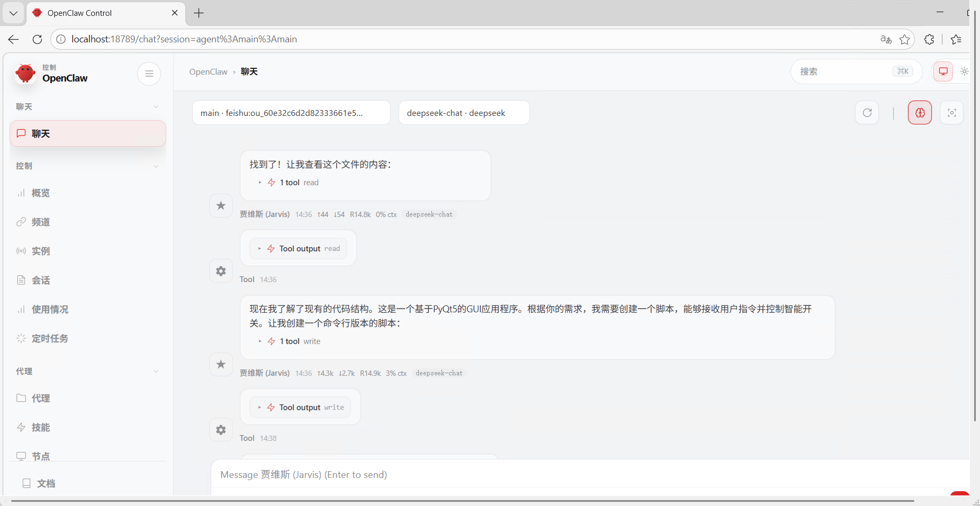The height and width of the screenshot is (506, 980).
Task: Open the 概览 overview page
Action: click(88, 193)
